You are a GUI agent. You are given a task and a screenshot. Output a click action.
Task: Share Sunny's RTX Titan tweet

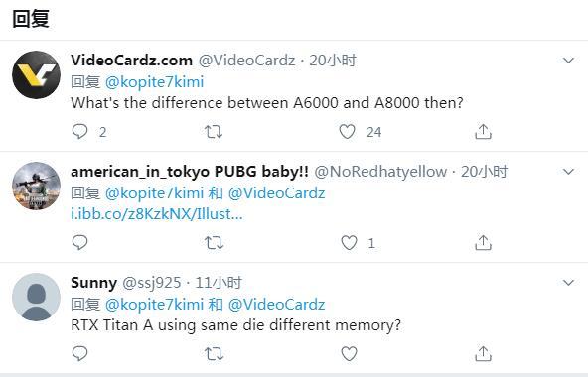point(483,353)
